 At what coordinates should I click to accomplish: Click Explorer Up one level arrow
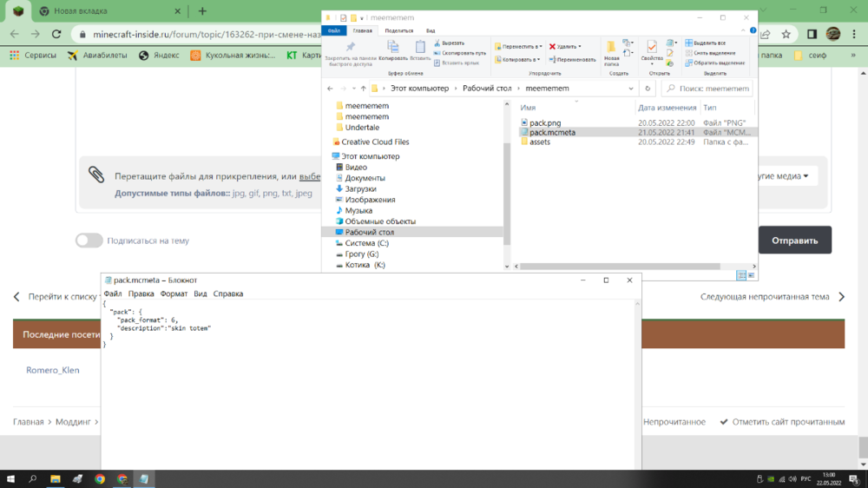[x=363, y=88]
